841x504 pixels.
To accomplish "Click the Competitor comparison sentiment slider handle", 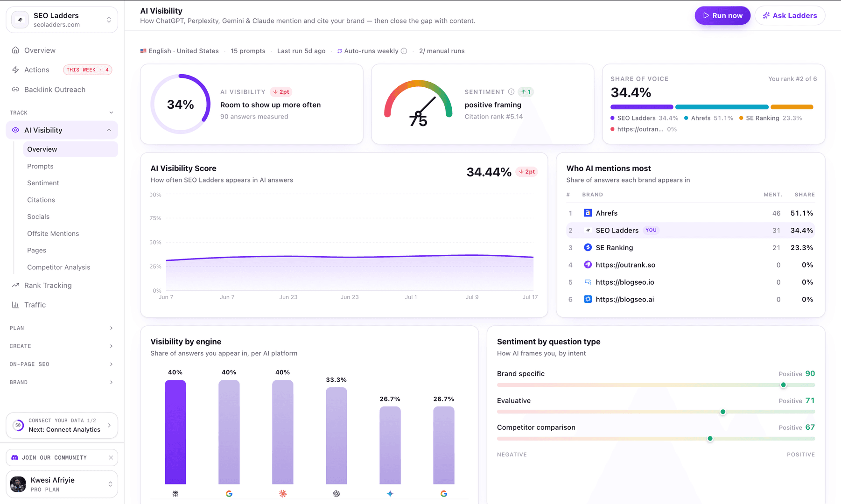I will 710,439.
